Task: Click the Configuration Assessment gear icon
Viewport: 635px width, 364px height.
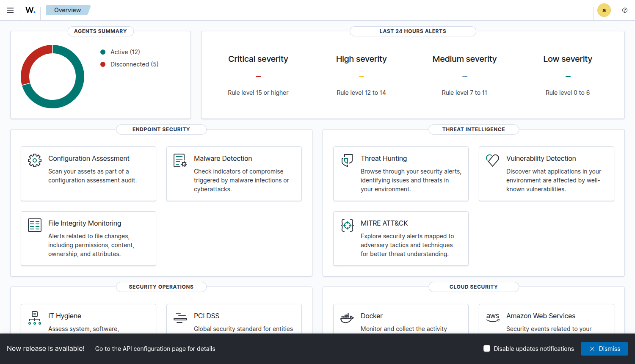Action: point(35,160)
